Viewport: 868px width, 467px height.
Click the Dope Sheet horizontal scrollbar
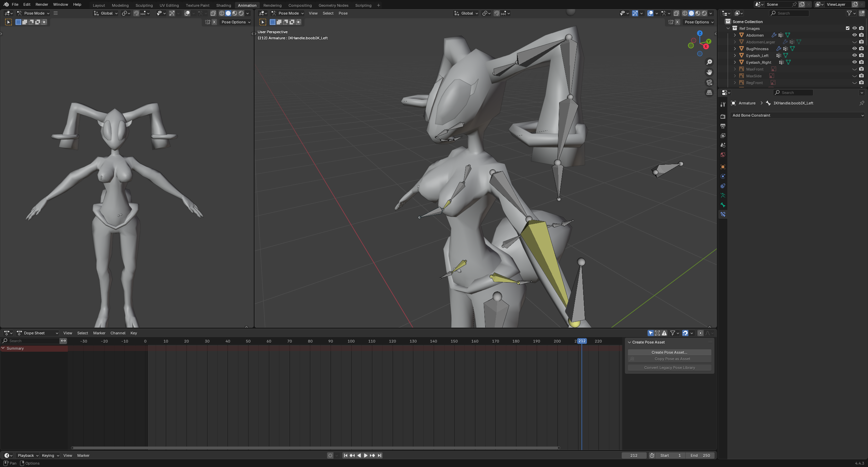pyautogui.click(x=315, y=448)
